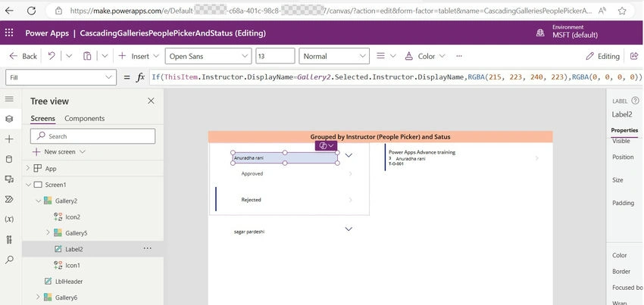
Task: Expand the Gallery5 node
Action: point(48,233)
